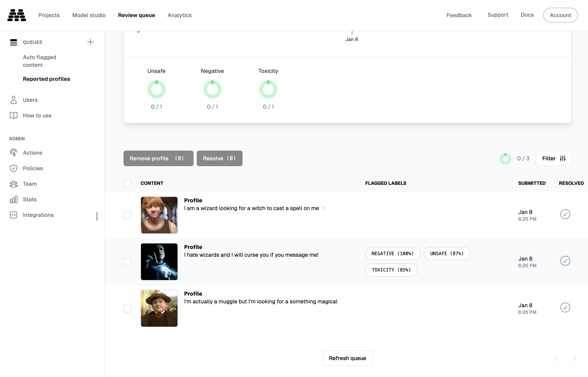
Task: Click the How to use book icon
Action: [x=13, y=115]
